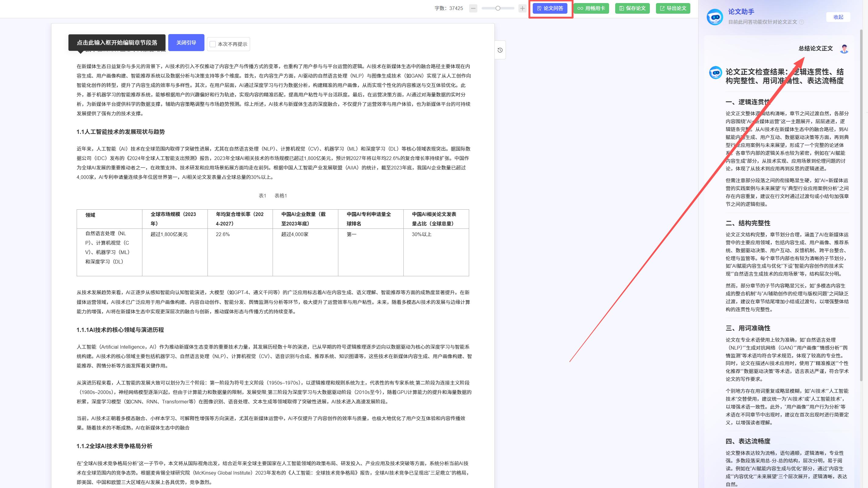Export the paper via 导出论文
The width and height of the screenshot is (868, 488).
pos(673,9)
